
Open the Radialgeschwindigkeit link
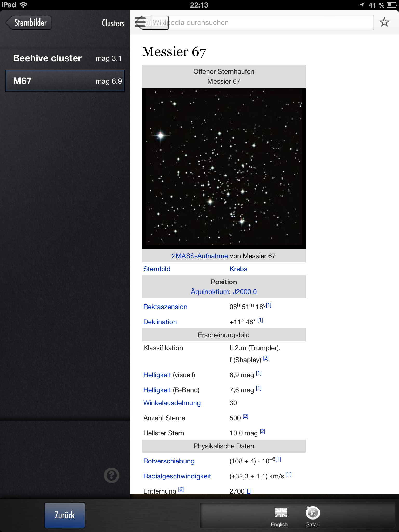177,476
